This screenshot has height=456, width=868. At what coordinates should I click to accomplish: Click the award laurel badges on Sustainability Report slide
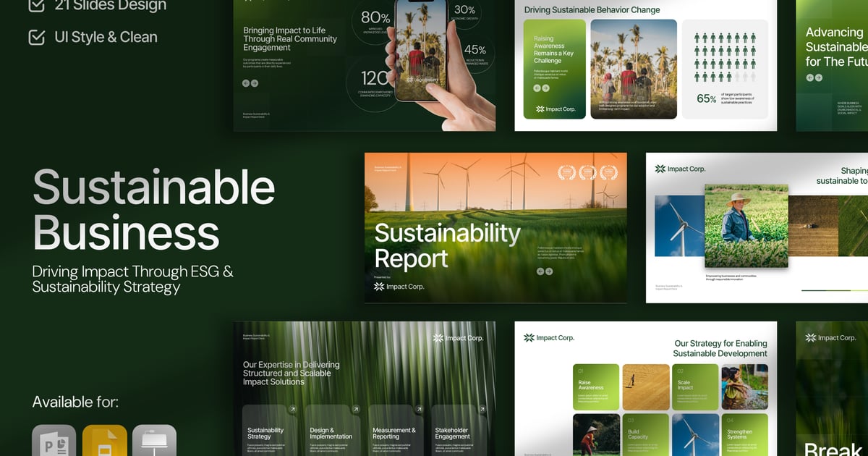(587, 172)
